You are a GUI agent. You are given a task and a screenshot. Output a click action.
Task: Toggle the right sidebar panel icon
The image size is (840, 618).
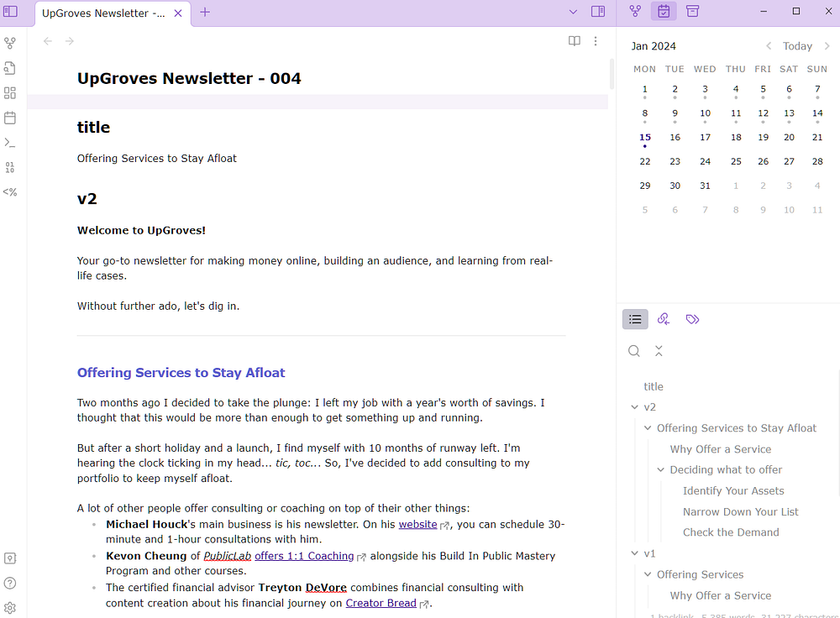tap(598, 11)
